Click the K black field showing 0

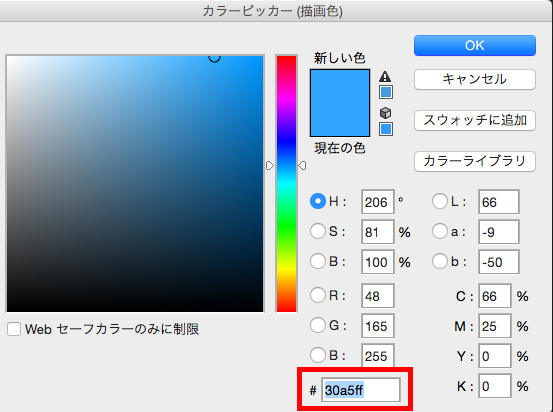(494, 386)
